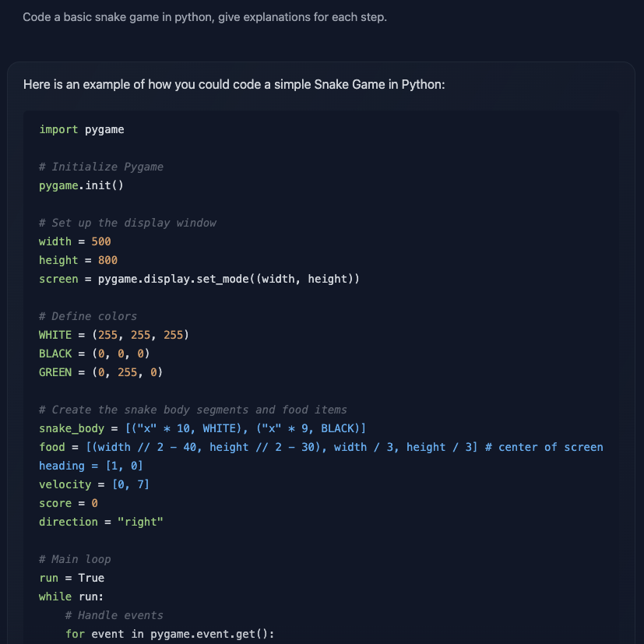Click the '# center of screen' comment
The width and height of the screenshot is (644, 644).
[544, 447]
